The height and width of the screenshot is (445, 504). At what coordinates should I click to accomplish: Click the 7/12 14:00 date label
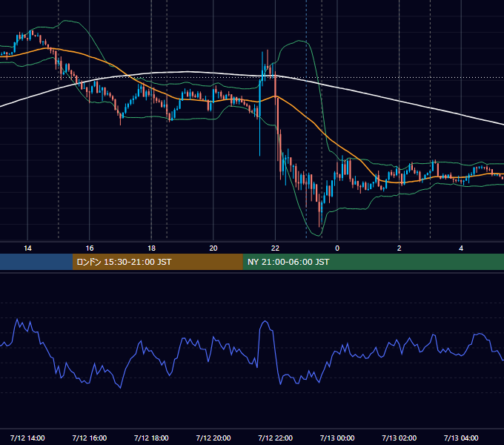click(27, 438)
